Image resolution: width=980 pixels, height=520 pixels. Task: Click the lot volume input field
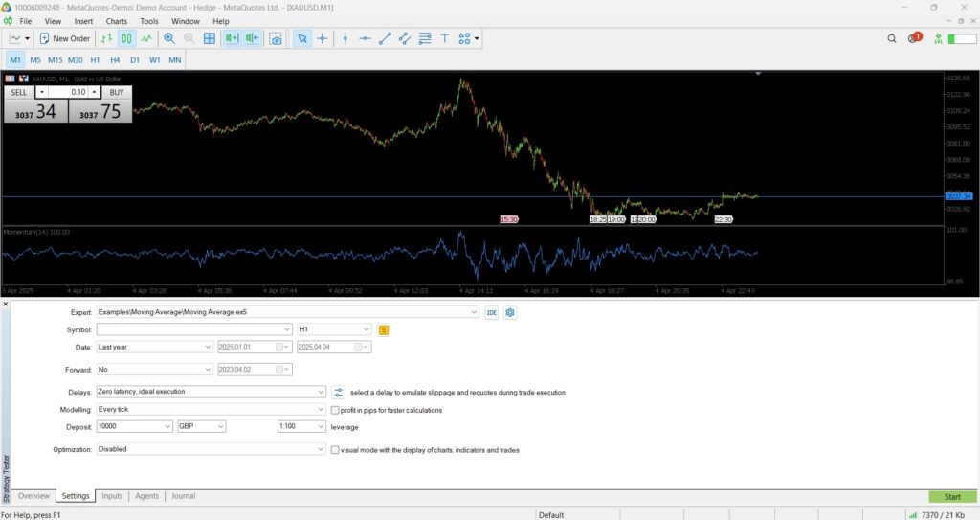[74, 92]
